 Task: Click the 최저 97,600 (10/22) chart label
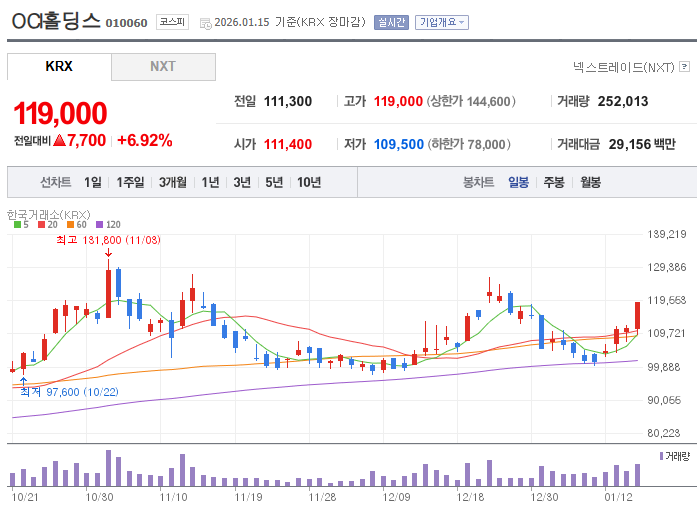click(69, 392)
